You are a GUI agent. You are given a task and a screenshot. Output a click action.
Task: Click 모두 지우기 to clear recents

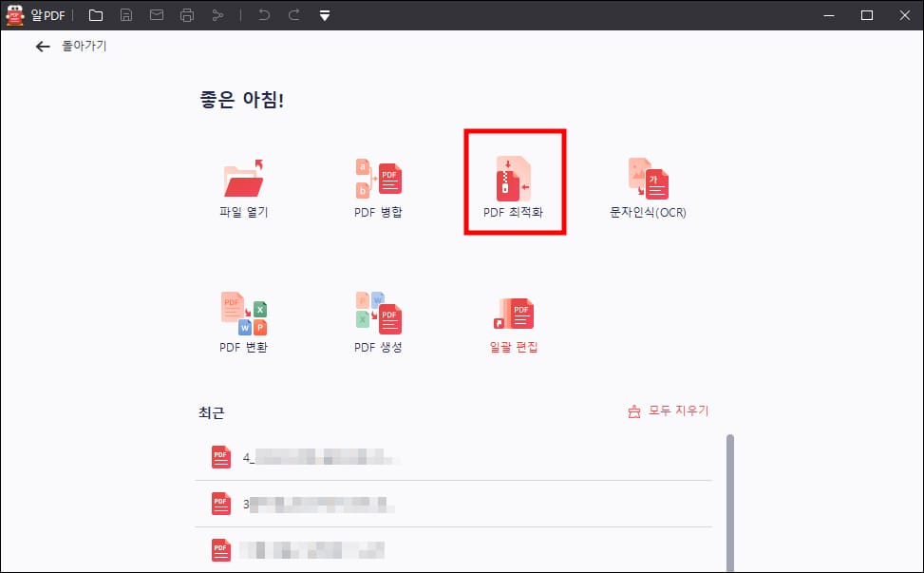(669, 411)
